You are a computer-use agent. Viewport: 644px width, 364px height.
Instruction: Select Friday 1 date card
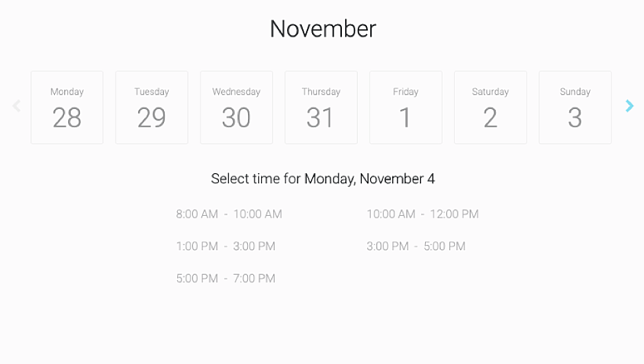[406, 107]
